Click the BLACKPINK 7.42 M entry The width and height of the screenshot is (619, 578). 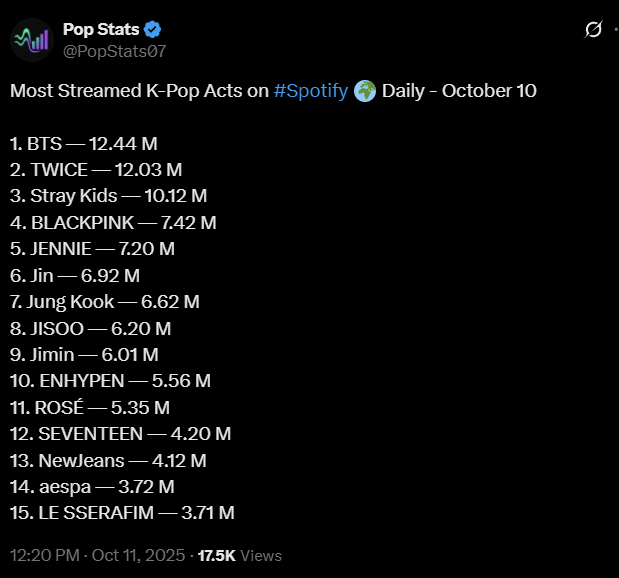113,222
